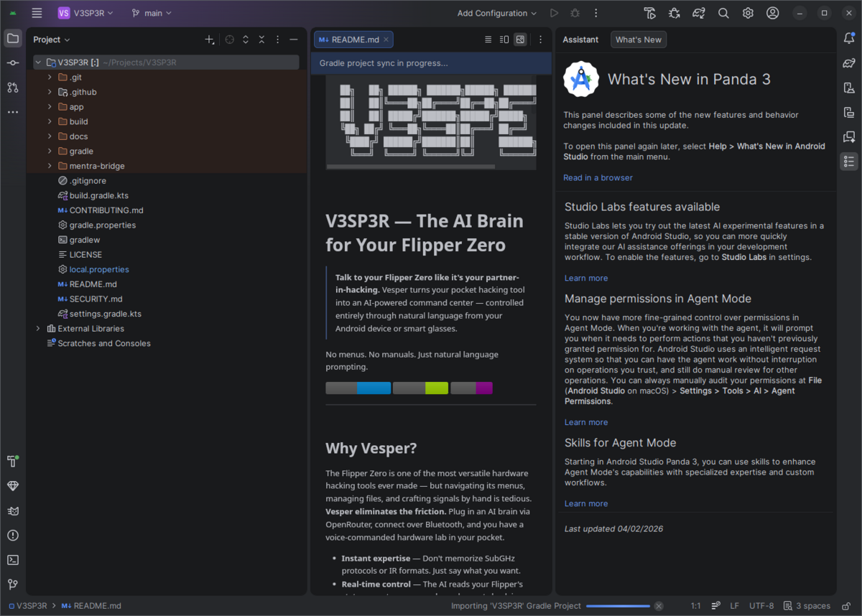
Task: Open more run actions menu
Action: click(x=595, y=13)
